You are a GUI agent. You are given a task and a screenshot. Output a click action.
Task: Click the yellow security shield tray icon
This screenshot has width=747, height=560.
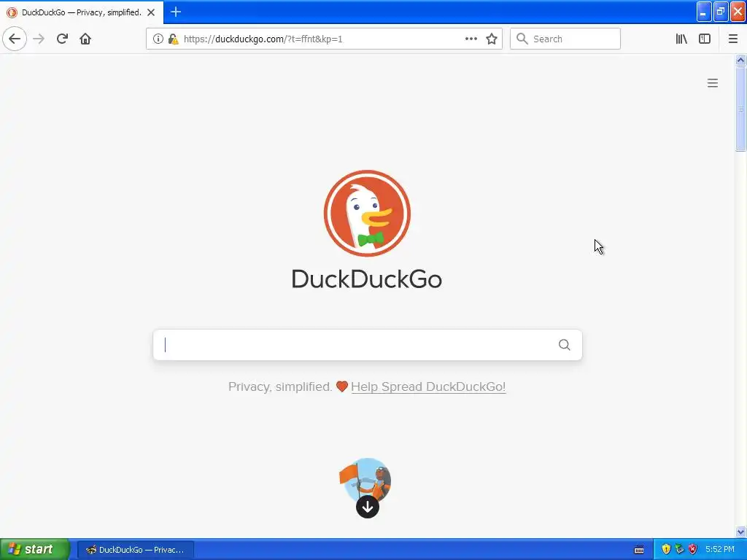666,549
